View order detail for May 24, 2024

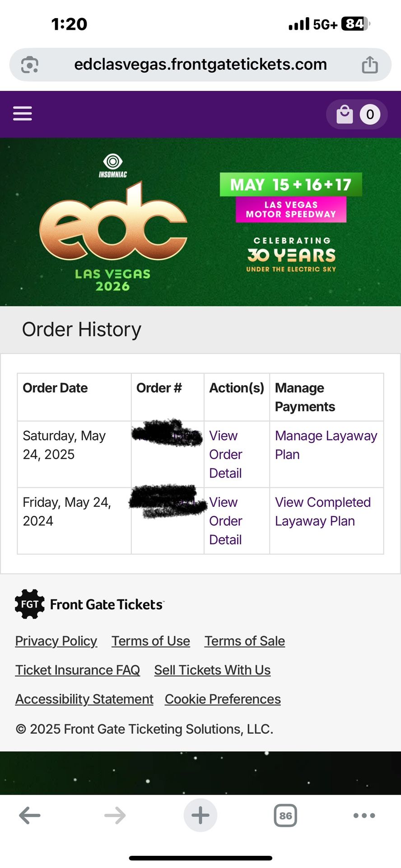tap(226, 521)
